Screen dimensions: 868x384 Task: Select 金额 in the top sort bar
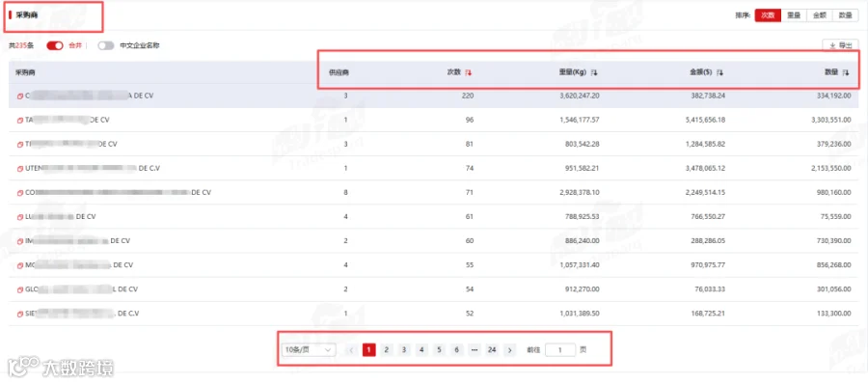pos(819,15)
